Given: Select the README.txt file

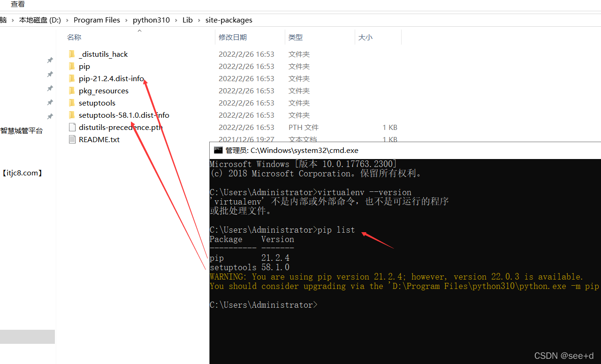Looking at the screenshot, I should 99,139.
